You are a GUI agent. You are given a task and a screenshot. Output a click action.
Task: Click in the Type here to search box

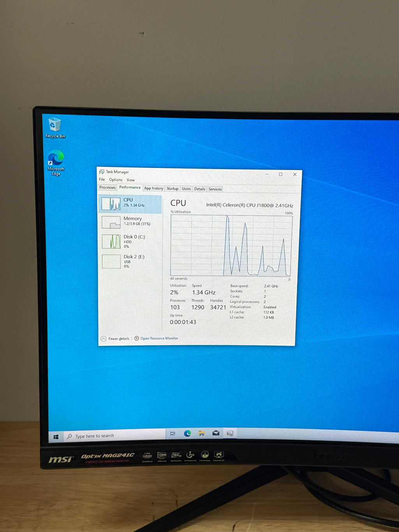[x=115, y=436]
